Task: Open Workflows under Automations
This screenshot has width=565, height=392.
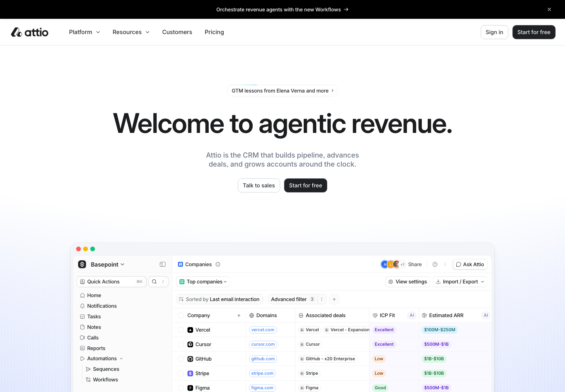Action: coord(102,379)
